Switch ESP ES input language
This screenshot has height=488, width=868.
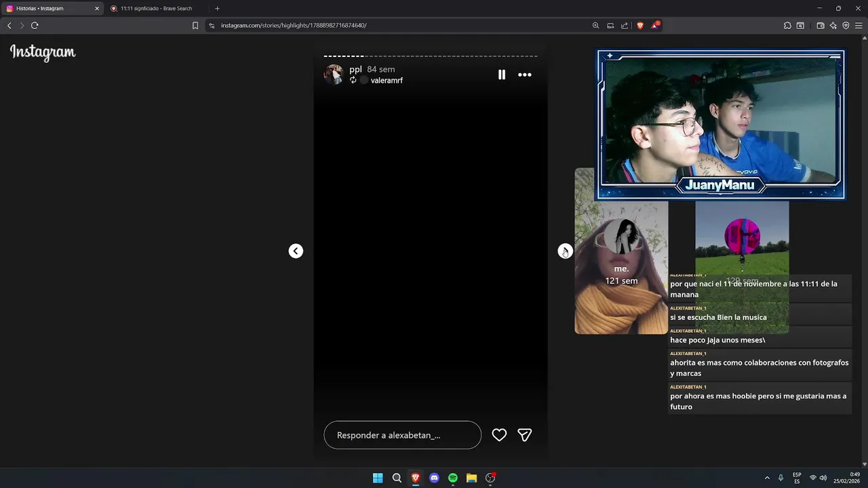pos(797,478)
